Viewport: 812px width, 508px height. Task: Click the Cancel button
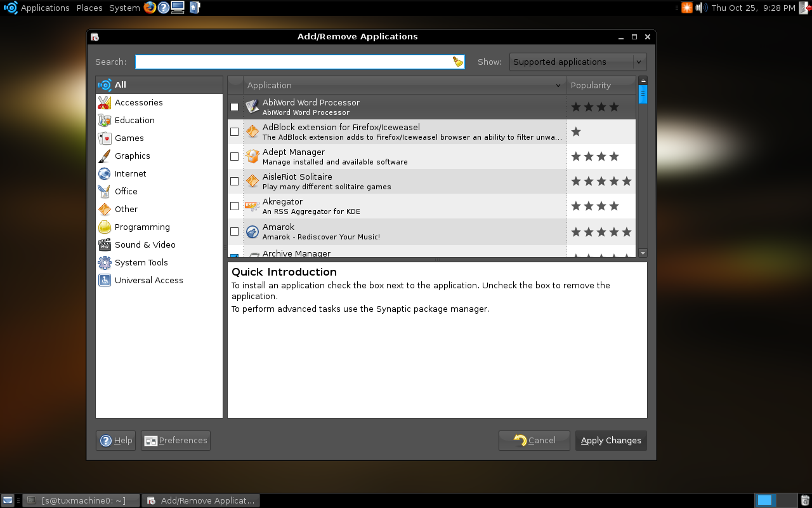pos(534,440)
